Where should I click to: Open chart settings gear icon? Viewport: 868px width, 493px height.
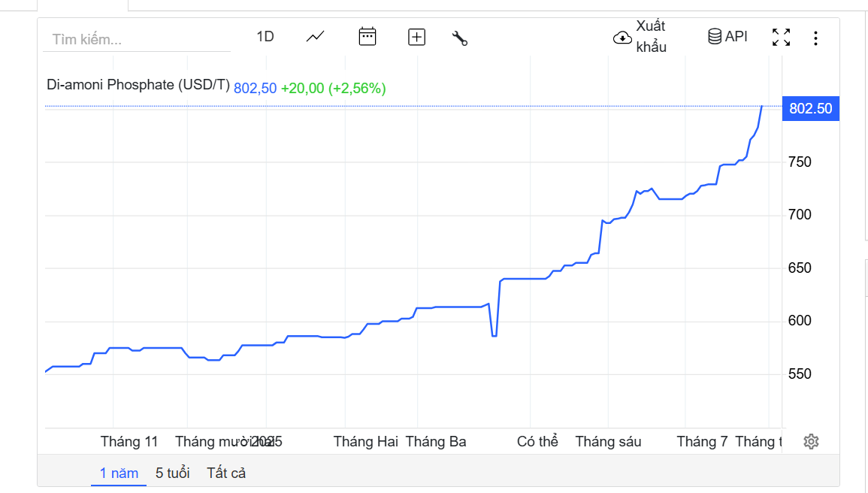(811, 442)
